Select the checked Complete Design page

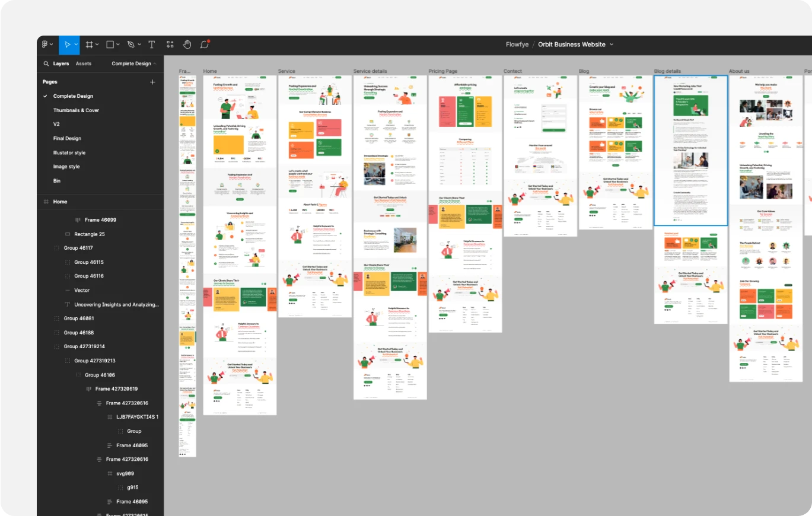click(x=73, y=96)
